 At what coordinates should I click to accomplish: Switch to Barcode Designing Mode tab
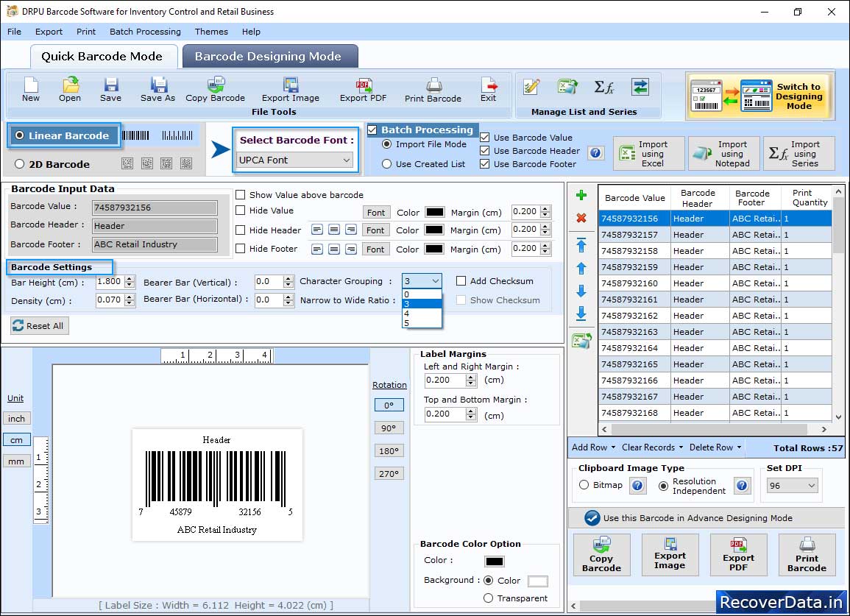(x=270, y=57)
